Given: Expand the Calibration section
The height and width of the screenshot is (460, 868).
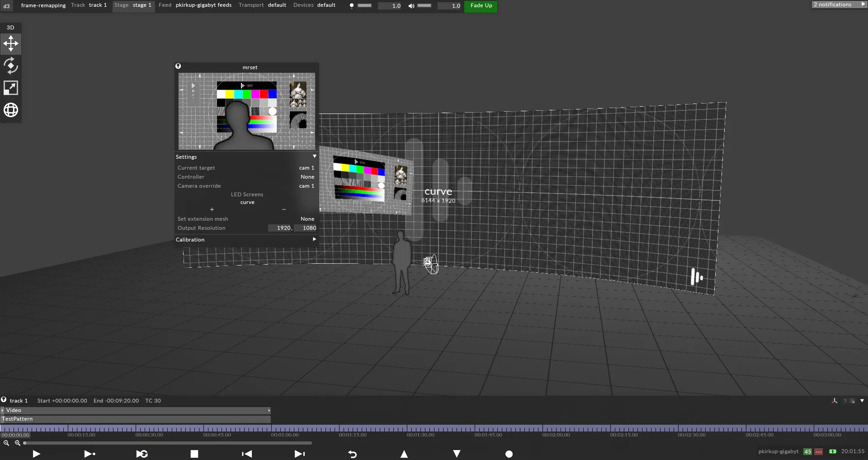Looking at the screenshot, I should click(x=314, y=239).
